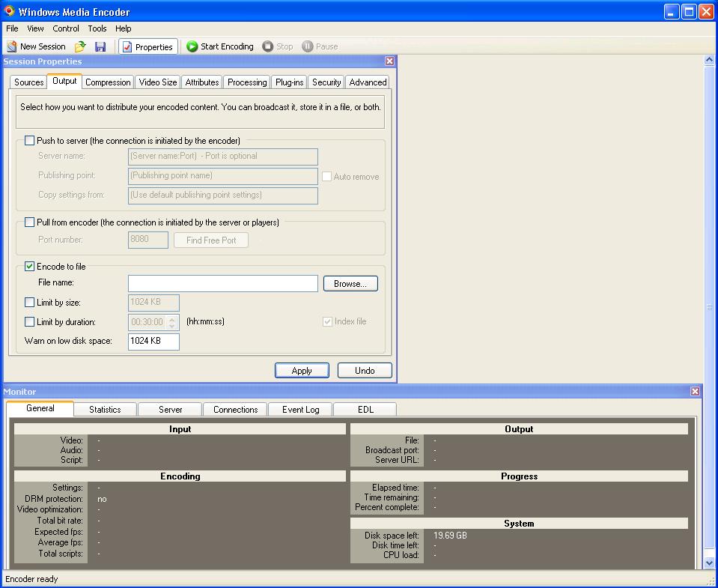Open the Server monitor tab
The image size is (718, 588).
tap(171, 410)
